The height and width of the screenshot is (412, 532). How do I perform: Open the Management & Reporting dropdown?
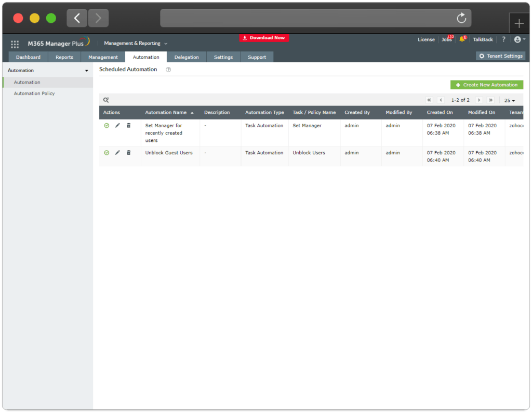tap(136, 43)
